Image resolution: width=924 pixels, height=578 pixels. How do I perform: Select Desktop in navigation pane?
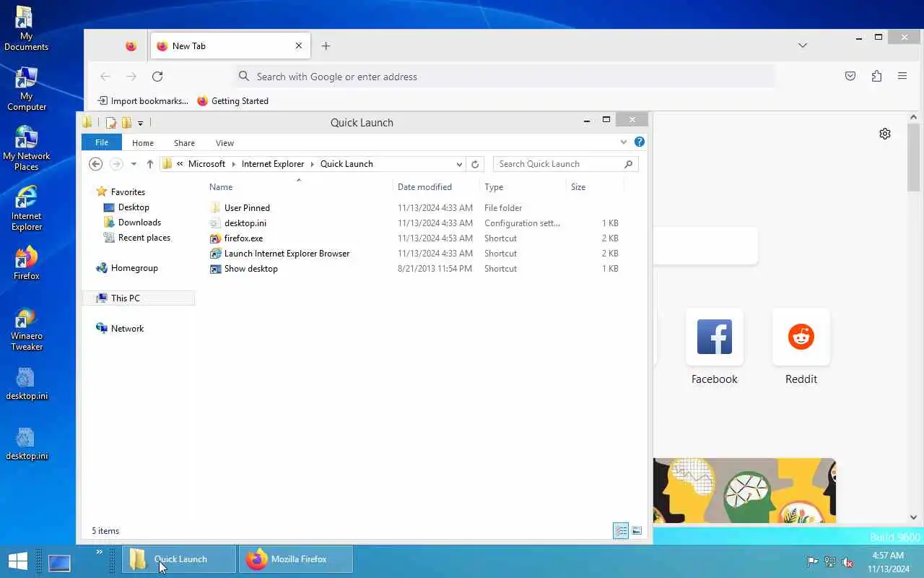click(134, 207)
